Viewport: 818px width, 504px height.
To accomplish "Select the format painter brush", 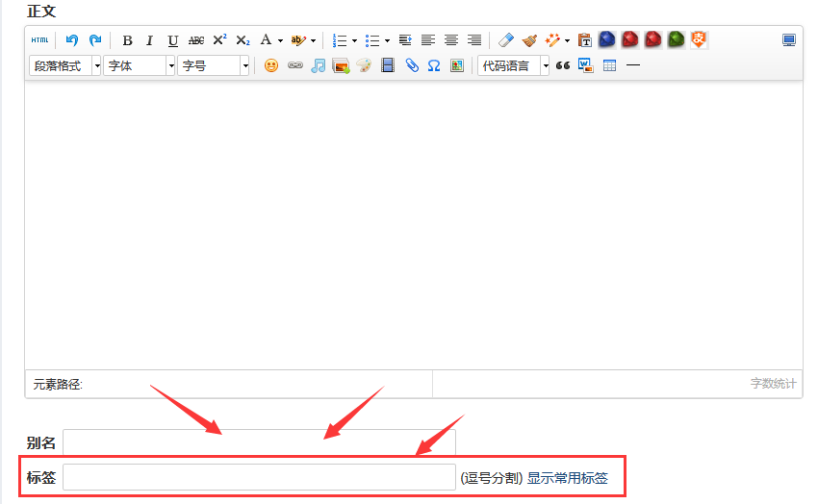I will pos(529,40).
